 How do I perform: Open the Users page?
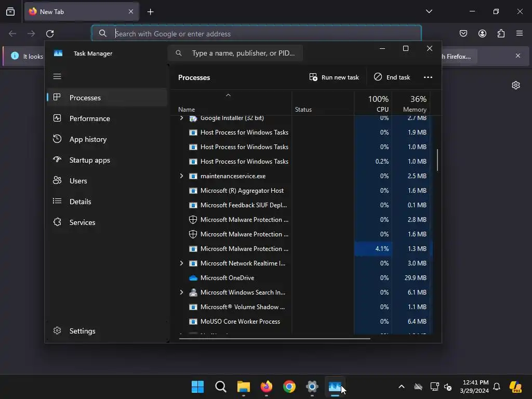pyautogui.click(x=107, y=181)
